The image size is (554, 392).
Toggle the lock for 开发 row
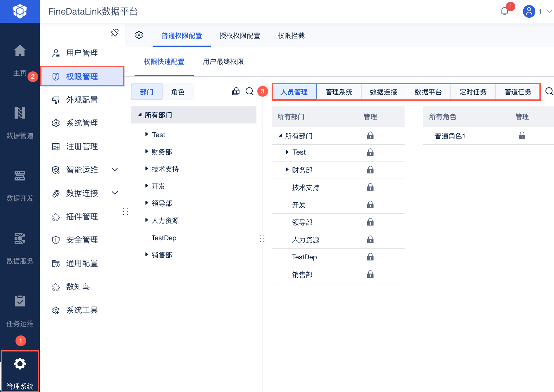tap(370, 205)
